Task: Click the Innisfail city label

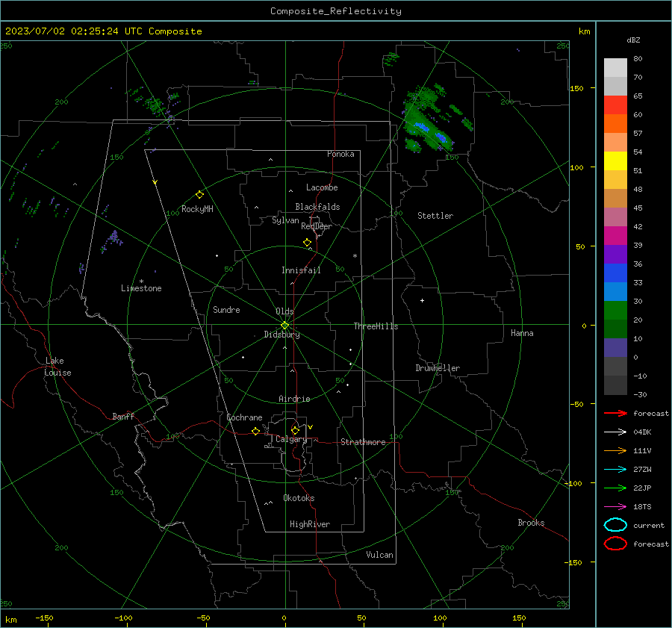Action: 301,270
